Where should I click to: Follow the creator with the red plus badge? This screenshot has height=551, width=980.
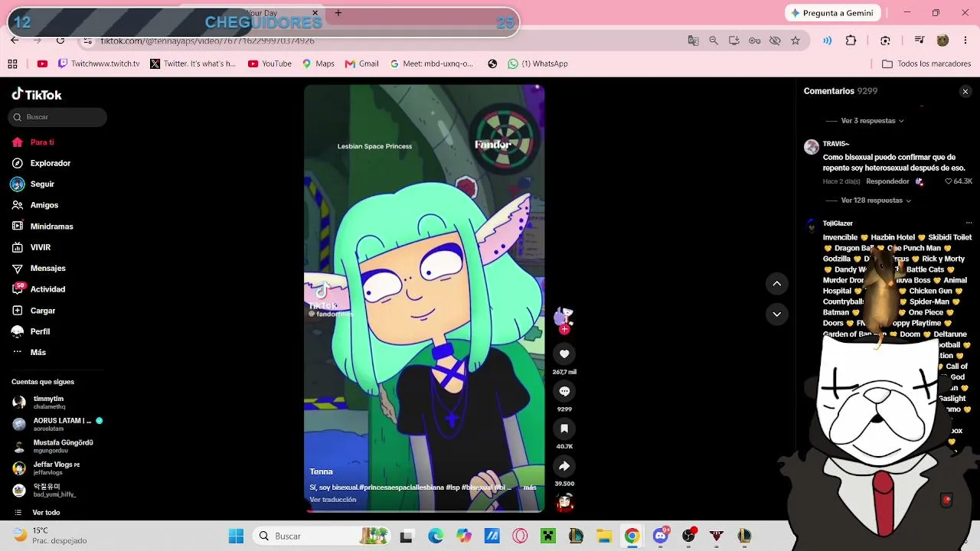click(x=564, y=329)
